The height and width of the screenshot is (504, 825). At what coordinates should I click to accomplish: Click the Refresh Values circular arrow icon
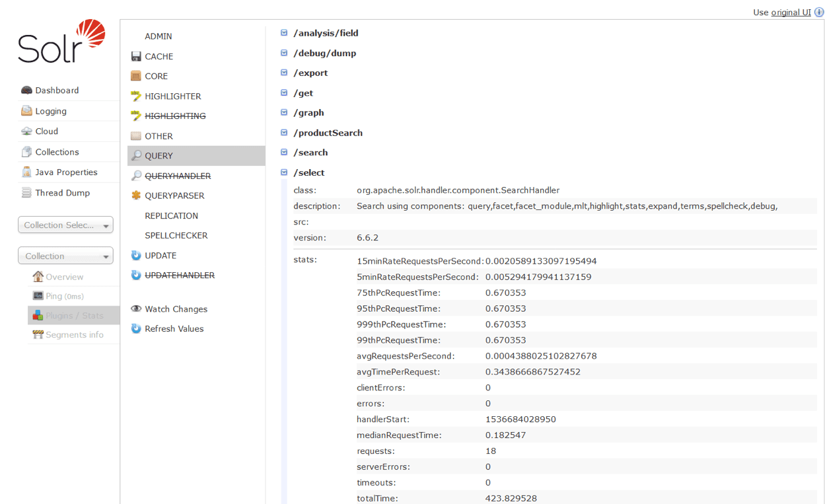136,329
